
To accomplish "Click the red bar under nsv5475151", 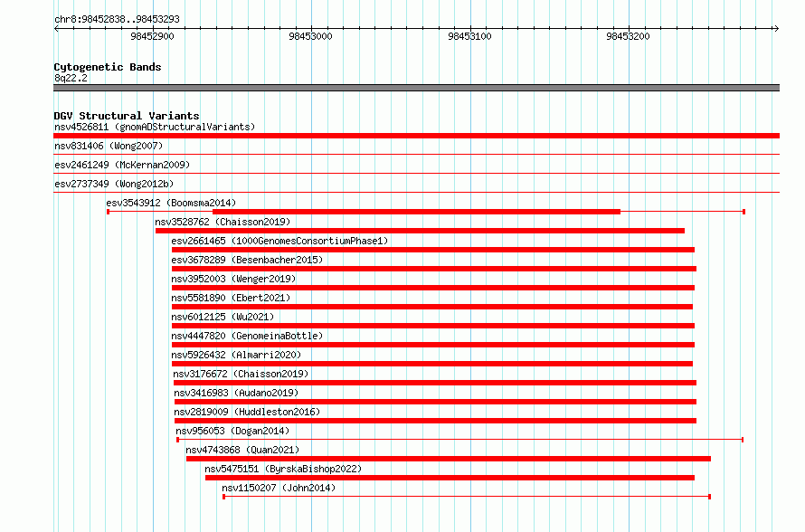I will point(450,478).
